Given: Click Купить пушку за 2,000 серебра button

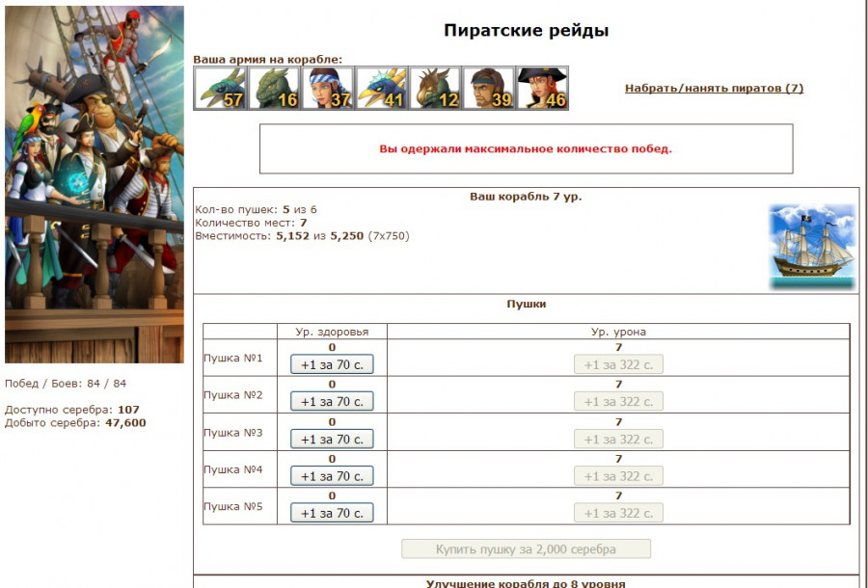Looking at the screenshot, I should [x=526, y=549].
